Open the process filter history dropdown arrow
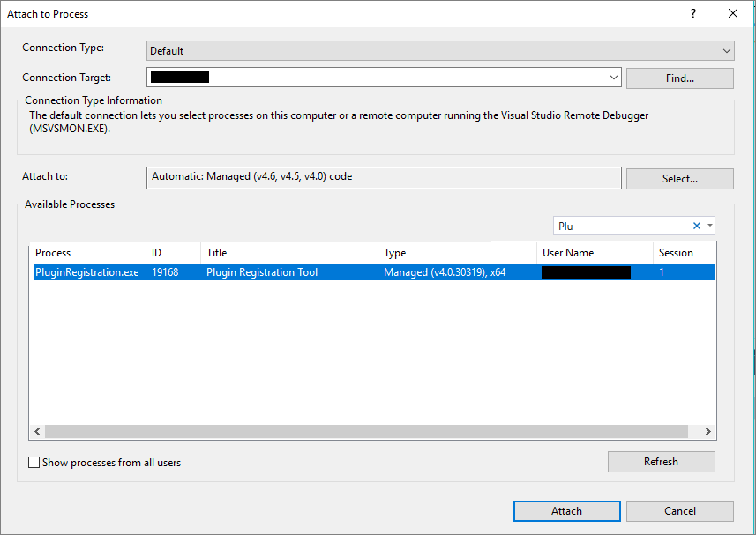The image size is (756, 535). (708, 226)
